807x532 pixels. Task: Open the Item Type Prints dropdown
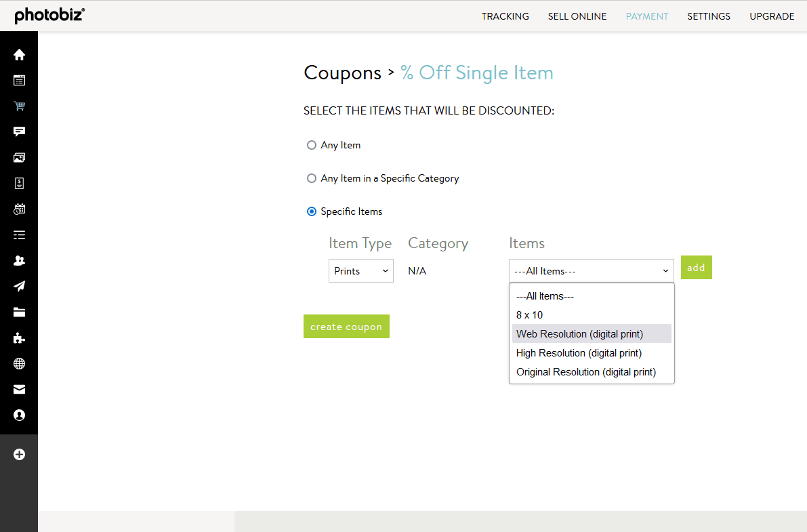tap(360, 270)
